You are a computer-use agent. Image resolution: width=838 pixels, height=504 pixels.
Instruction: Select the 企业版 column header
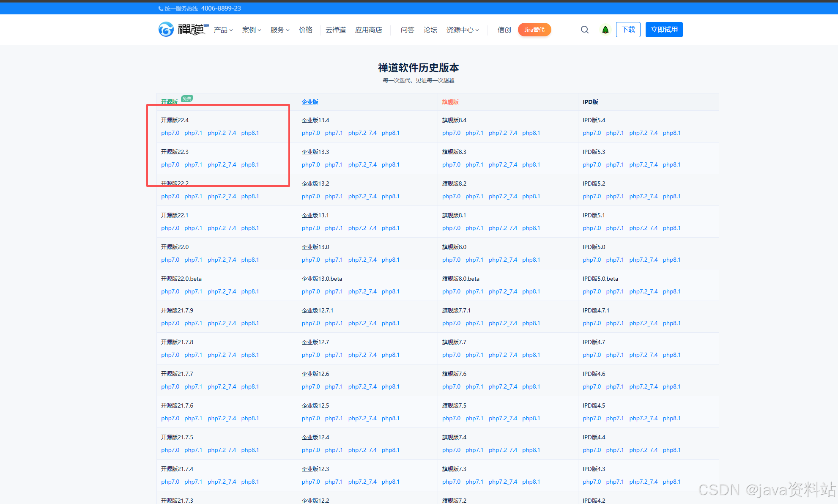coord(310,102)
